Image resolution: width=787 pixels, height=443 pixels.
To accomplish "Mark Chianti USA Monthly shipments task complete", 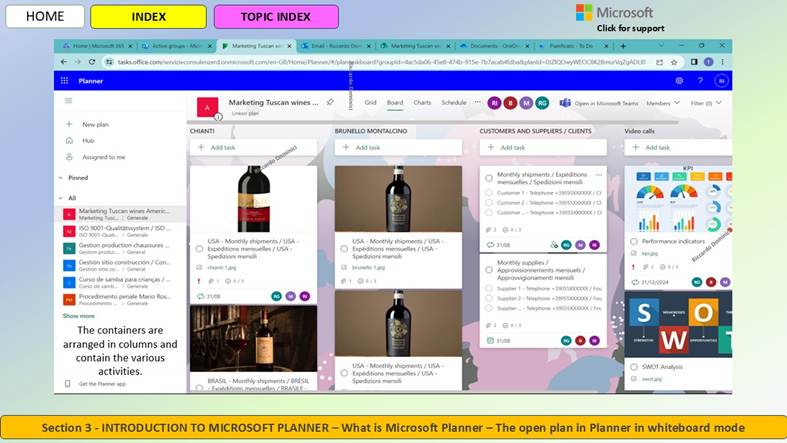I will click(199, 249).
